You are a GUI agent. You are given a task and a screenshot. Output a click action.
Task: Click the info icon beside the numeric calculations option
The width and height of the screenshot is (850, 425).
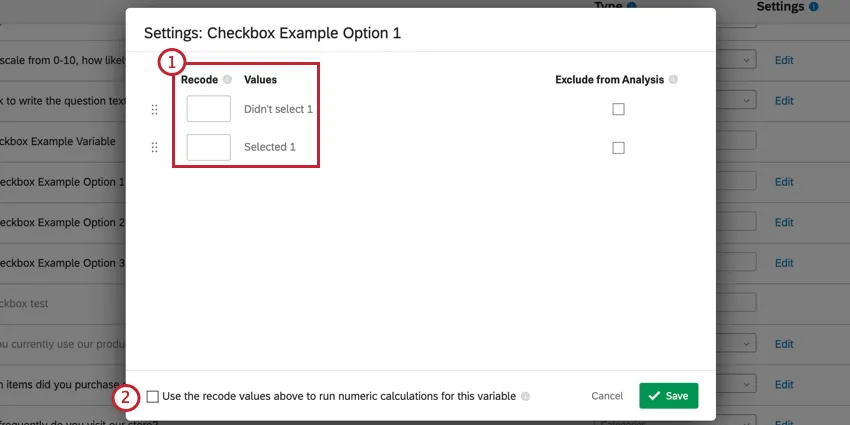[x=526, y=396]
